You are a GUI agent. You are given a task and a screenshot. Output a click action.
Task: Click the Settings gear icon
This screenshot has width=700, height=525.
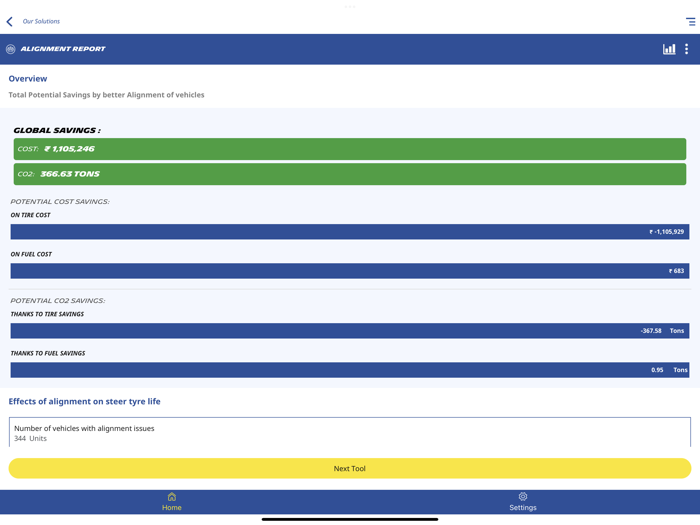[523, 496]
